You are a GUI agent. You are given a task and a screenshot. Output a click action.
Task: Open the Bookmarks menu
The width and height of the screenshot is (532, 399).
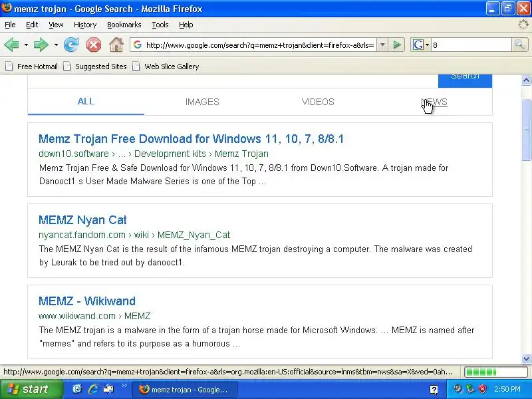pos(124,25)
